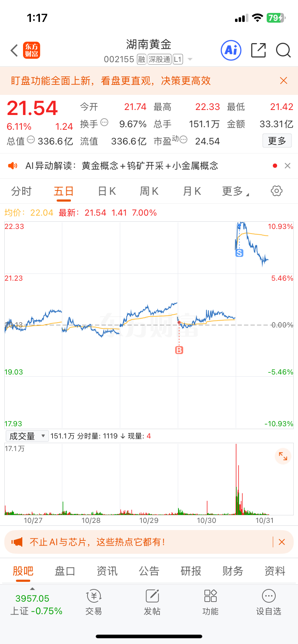Image resolution: width=298 pixels, height=644 pixels.
Task: Open the 交易 trade icon
Action: 94,603
